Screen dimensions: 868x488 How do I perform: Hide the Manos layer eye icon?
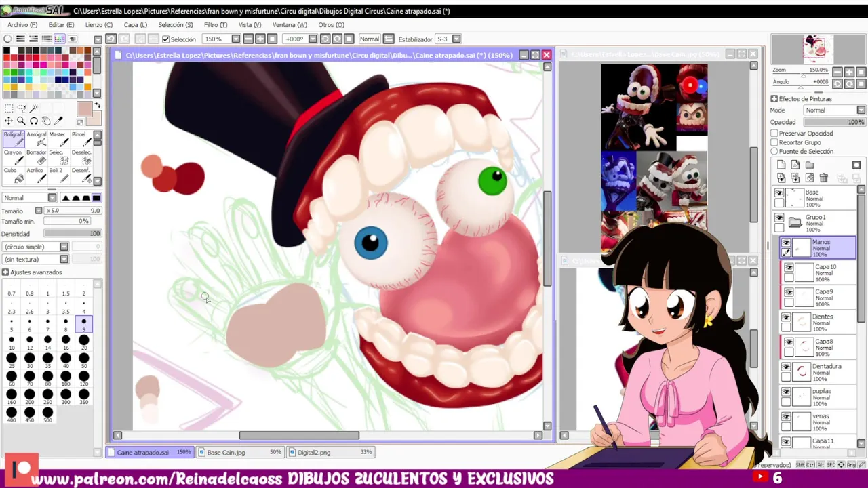click(786, 243)
